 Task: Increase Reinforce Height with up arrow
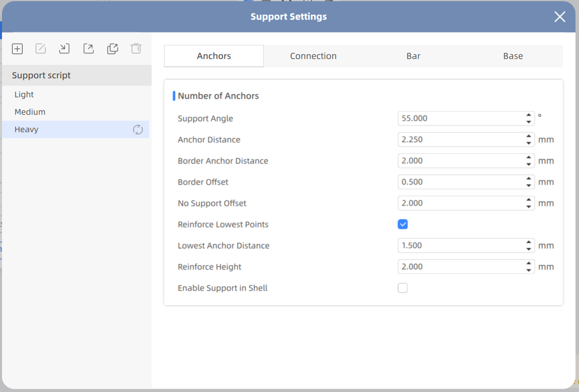[x=529, y=263]
